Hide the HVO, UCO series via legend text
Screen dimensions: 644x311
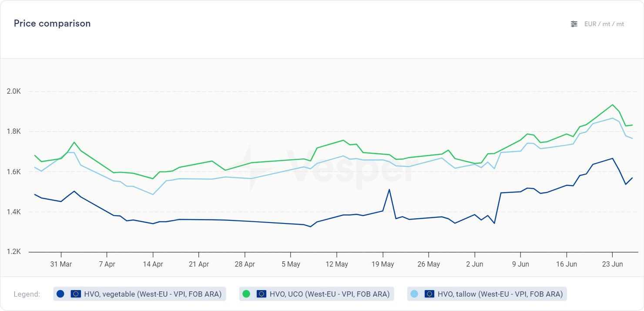[329, 294]
